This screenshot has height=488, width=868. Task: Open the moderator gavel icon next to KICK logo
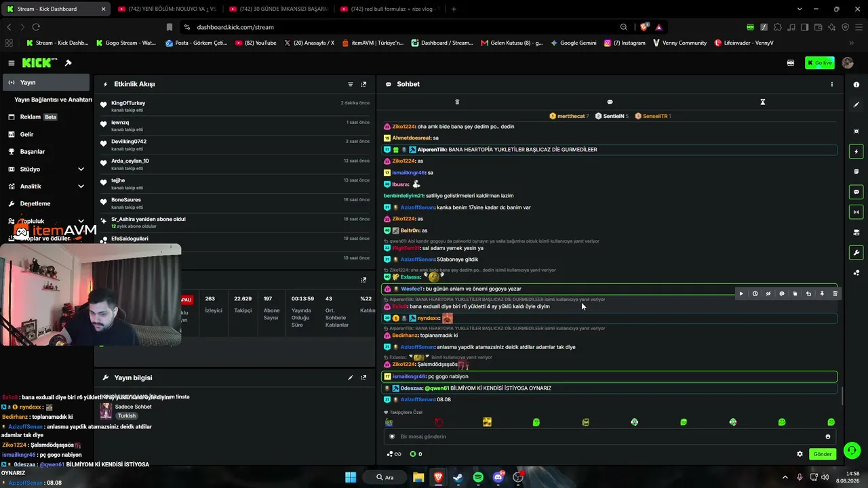tap(68, 63)
